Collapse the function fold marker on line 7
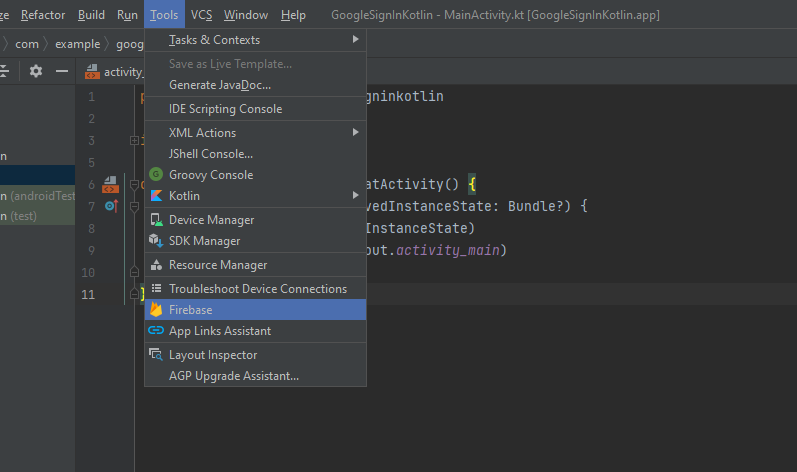797x472 pixels. [134, 206]
